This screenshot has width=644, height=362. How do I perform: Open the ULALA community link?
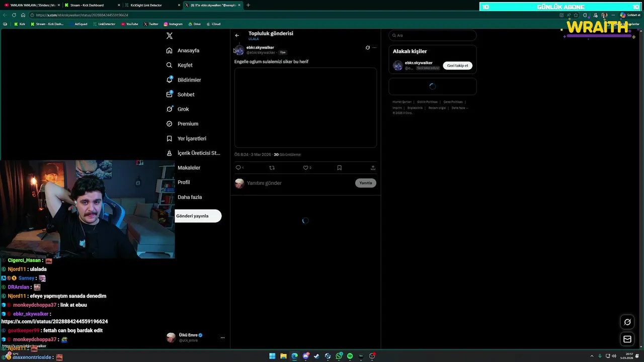254,39
